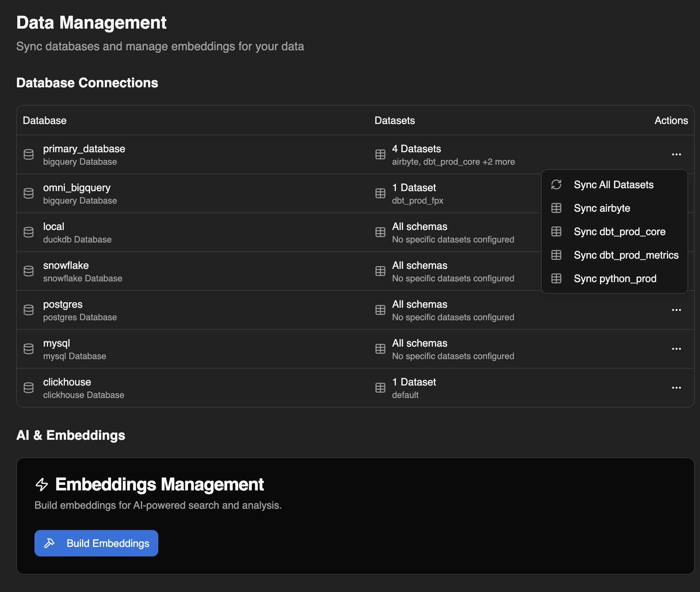Click 'All schemas' in postgres row
This screenshot has width=700, height=592.
point(420,304)
